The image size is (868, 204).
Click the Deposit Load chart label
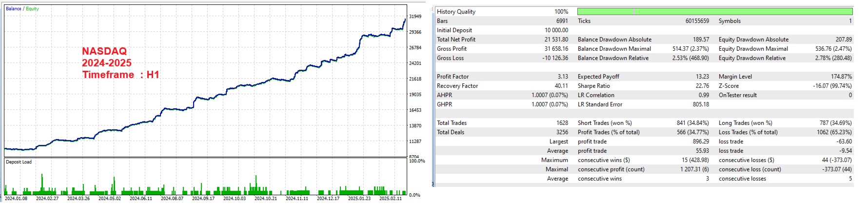click(19, 162)
